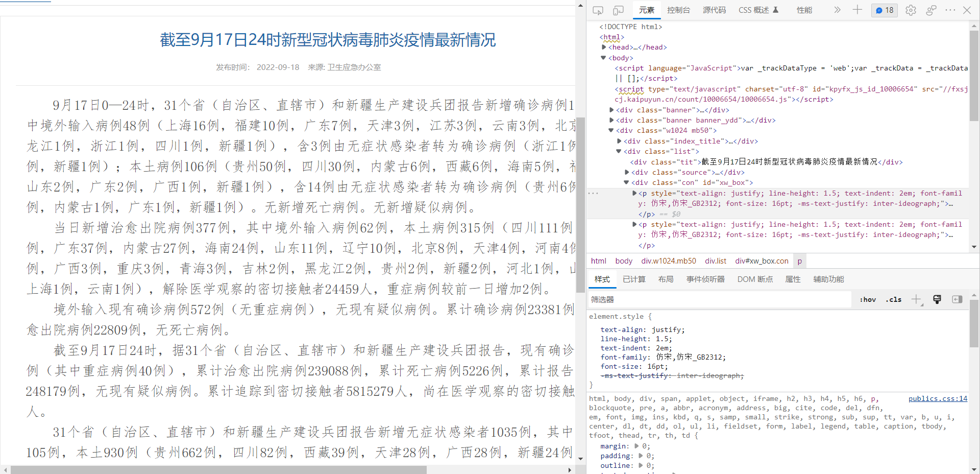Viewport: 980px width, 474px height.
Task: Open the CSS 概述 tab
Action: (758, 10)
